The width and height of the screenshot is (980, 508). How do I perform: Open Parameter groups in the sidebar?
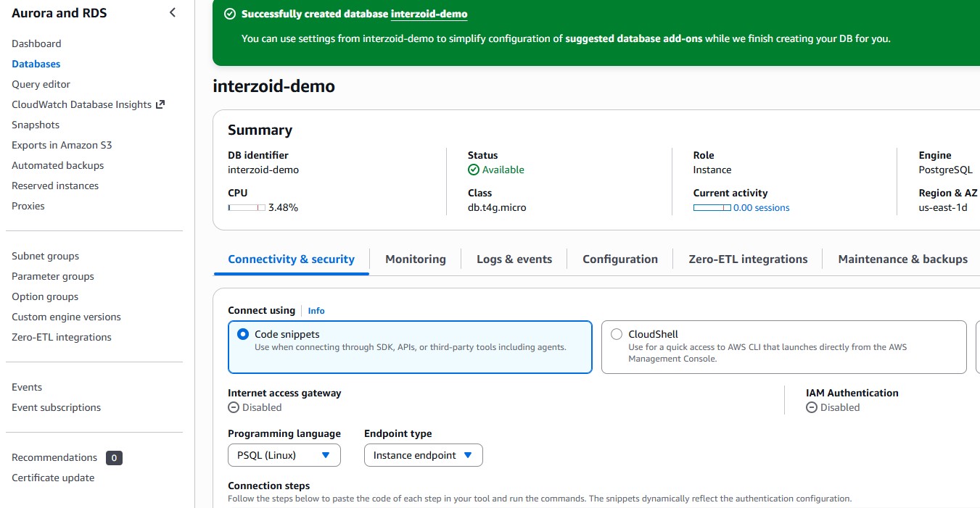[53, 276]
